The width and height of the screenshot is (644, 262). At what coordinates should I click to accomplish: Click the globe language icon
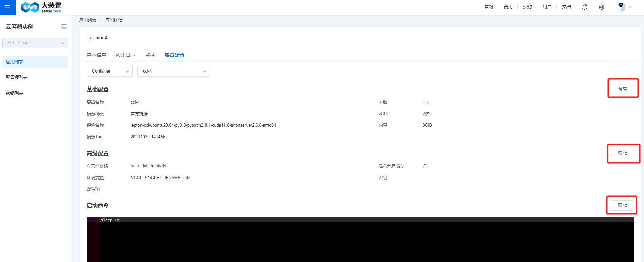(601, 7)
